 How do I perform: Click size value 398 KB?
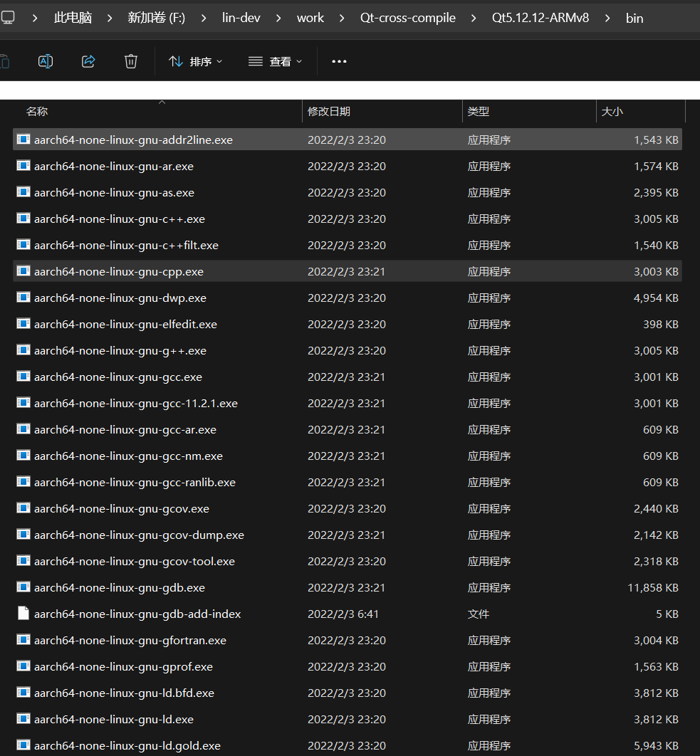(x=660, y=325)
